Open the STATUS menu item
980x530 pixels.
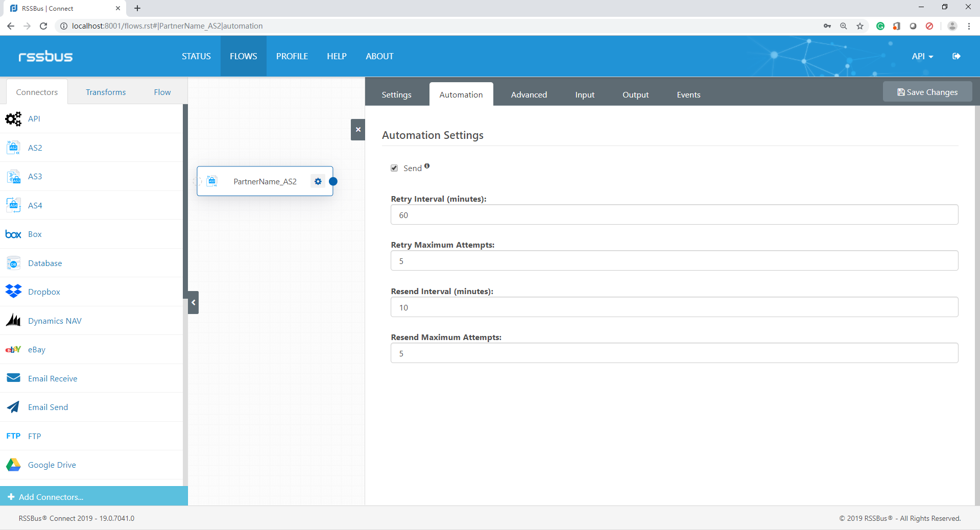pyautogui.click(x=196, y=56)
